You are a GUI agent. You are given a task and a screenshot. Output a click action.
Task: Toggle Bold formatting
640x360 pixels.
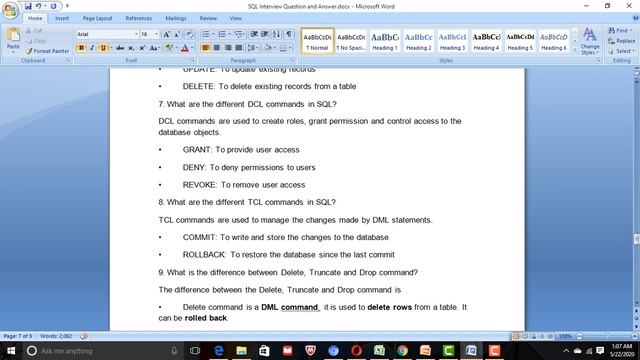(81, 48)
